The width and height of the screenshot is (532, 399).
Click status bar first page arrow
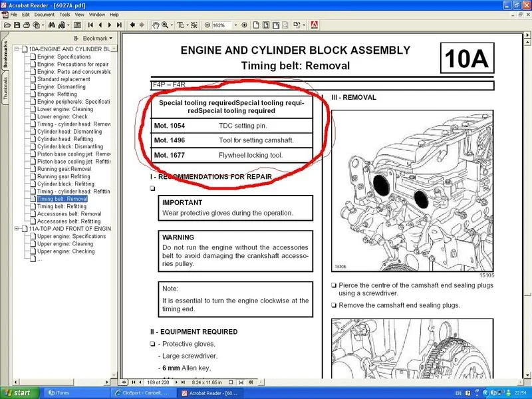(134, 382)
